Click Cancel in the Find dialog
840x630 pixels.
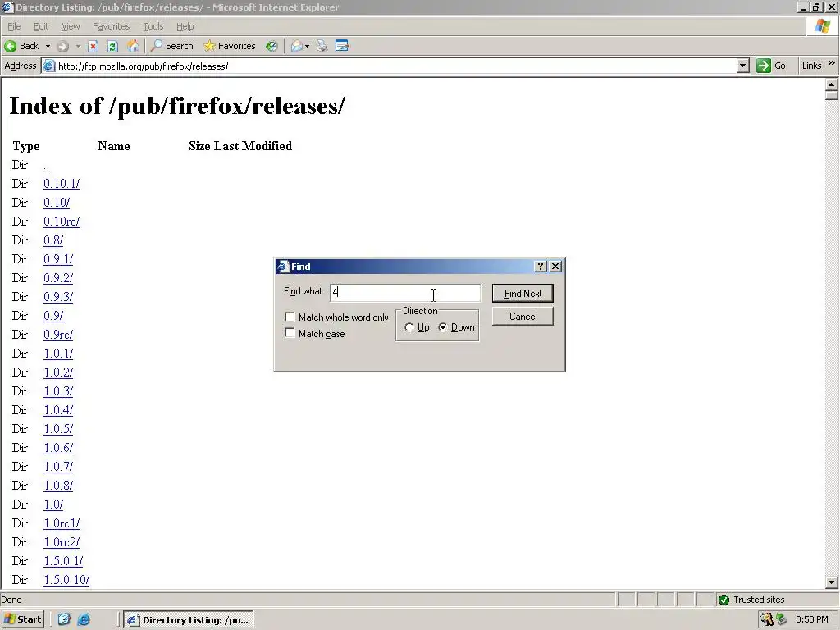pyautogui.click(x=523, y=317)
